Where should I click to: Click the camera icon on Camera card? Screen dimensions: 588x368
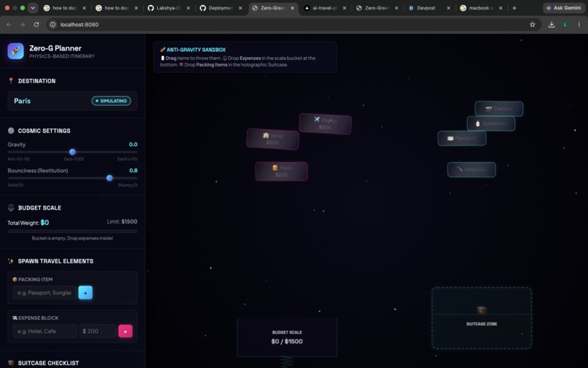click(489, 109)
